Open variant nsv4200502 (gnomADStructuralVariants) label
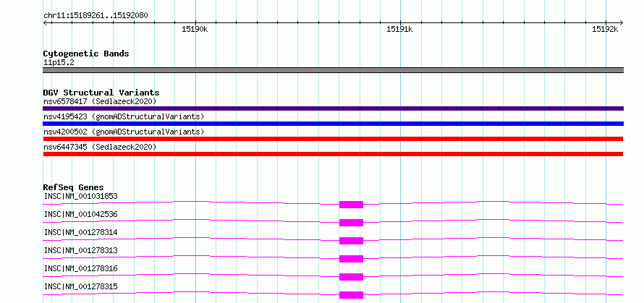Screen dimensions: 644x303 pyautogui.click(x=124, y=132)
